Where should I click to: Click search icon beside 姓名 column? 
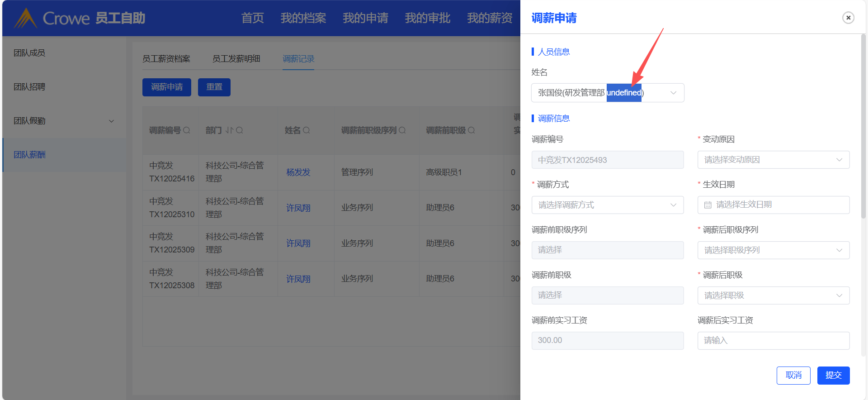307,130
